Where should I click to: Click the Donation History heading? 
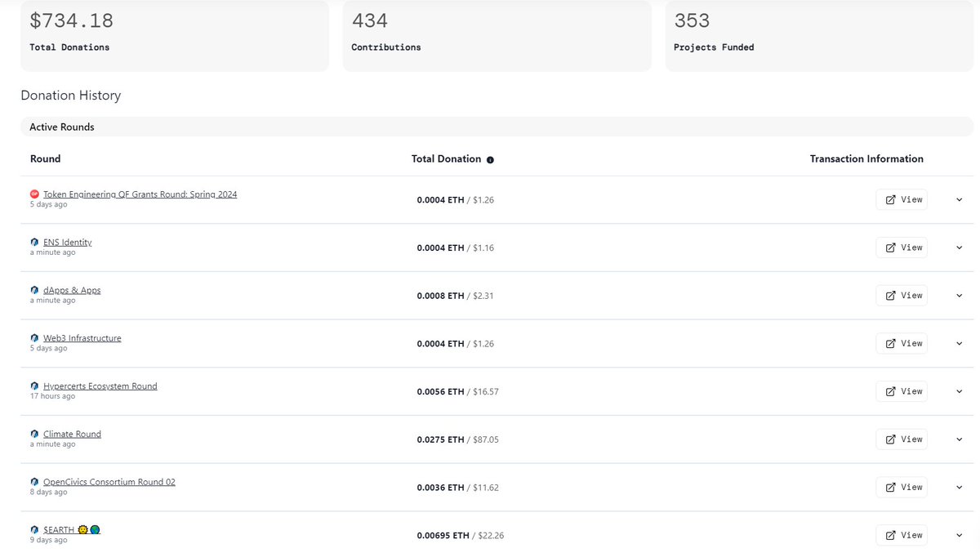[x=71, y=96]
